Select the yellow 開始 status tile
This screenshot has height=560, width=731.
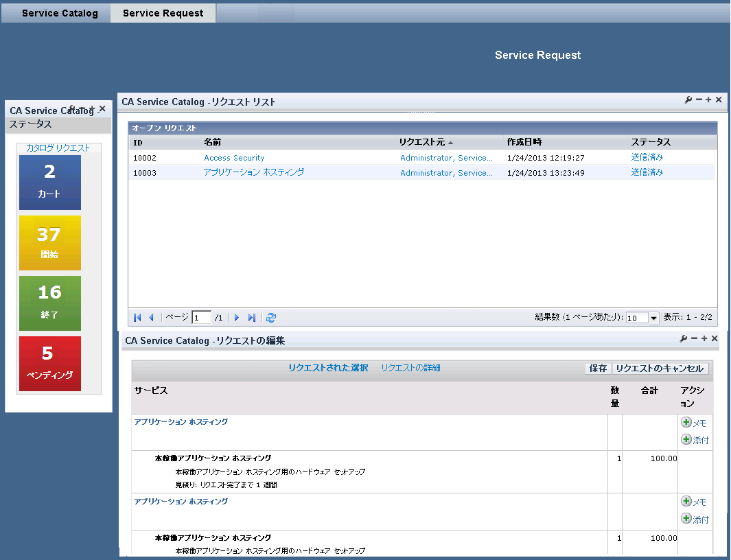49,243
